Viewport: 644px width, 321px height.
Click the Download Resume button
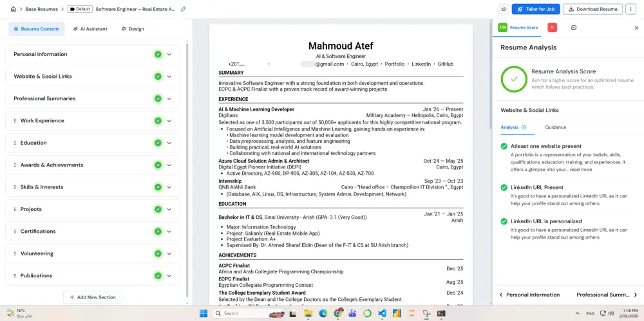(592, 9)
